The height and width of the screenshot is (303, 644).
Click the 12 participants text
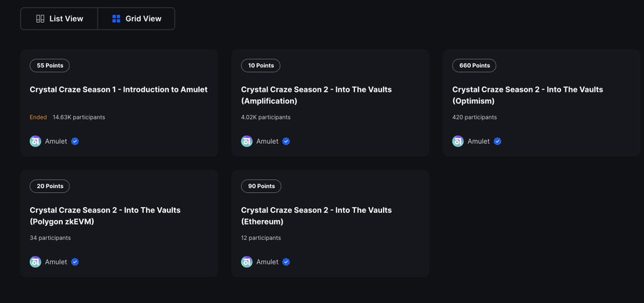[260, 238]
